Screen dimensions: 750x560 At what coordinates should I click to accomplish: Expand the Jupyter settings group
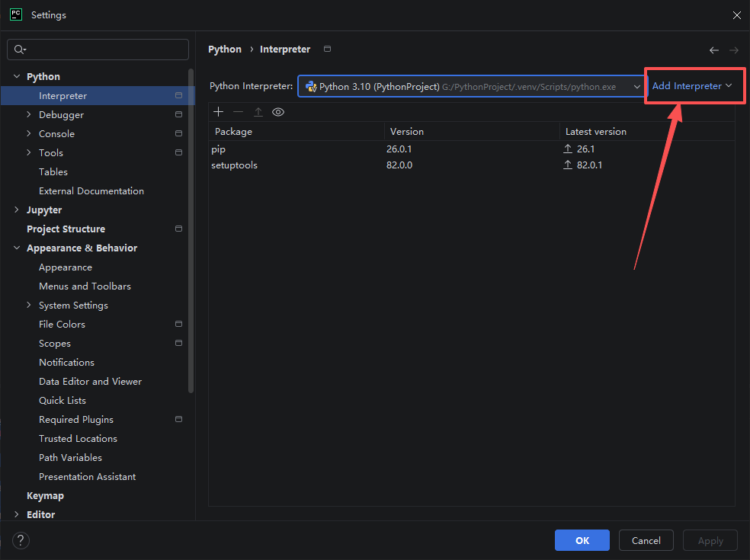17,210
